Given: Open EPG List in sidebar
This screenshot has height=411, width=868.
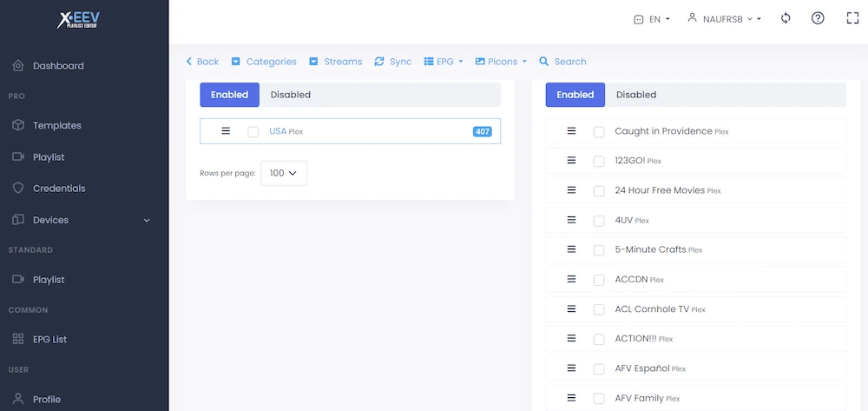Looking at the screenshot, I should pos(49,339).
